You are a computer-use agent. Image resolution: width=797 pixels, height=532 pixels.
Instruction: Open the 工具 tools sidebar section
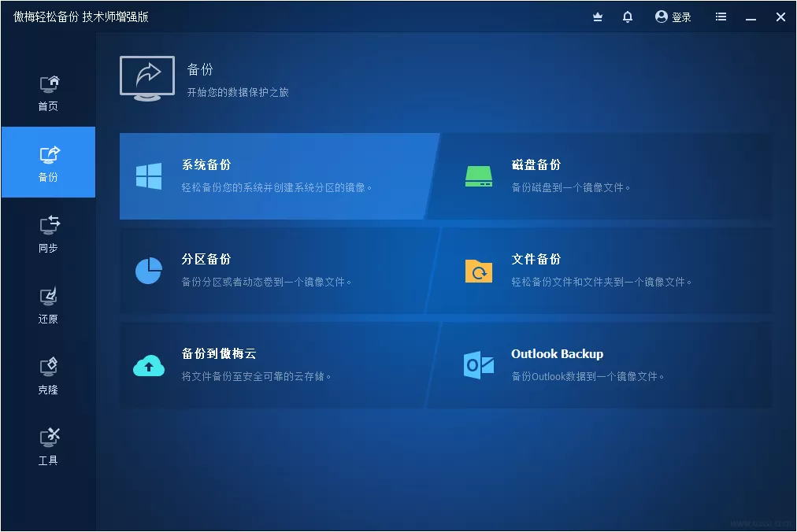48,446
